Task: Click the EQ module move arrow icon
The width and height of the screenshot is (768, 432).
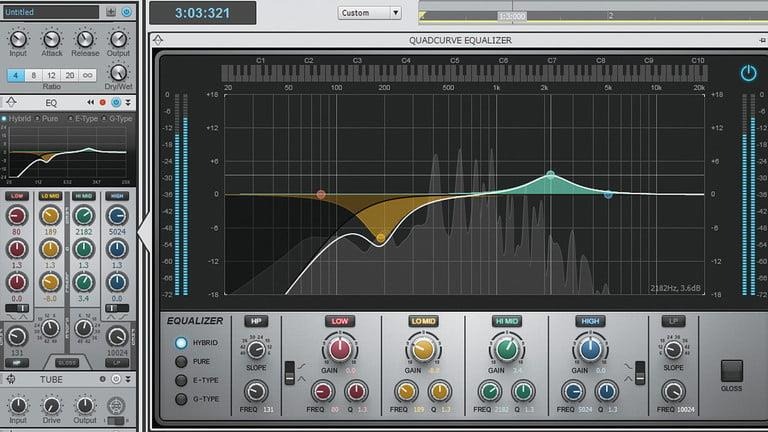Action: pos(11,102)
